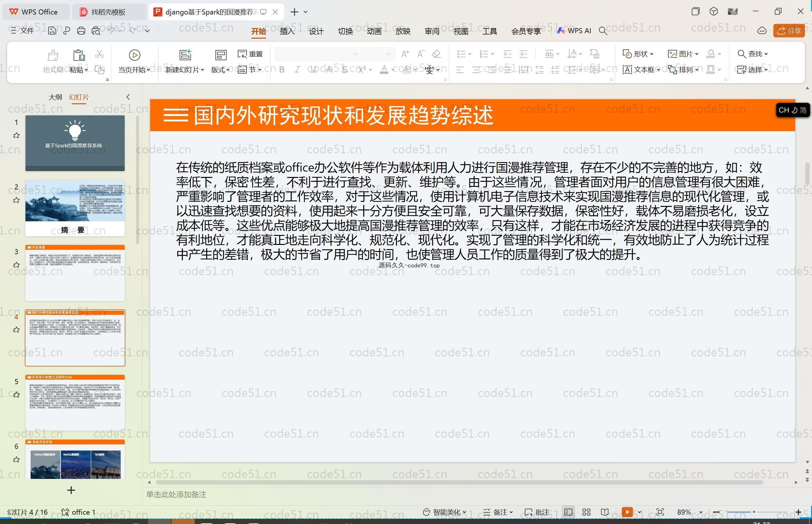Click the New Slide (新建幻灯片) icon
Viewport: 812px width, 524px height.
185,55
